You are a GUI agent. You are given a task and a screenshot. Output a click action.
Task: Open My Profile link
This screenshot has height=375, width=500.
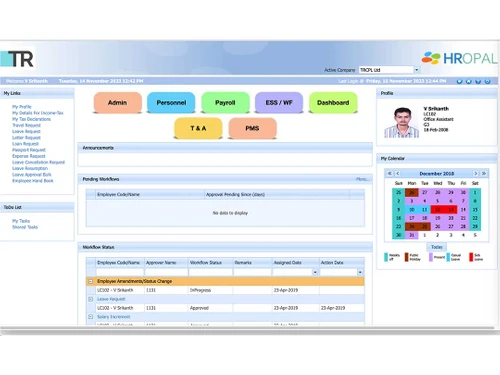[22, 107]
